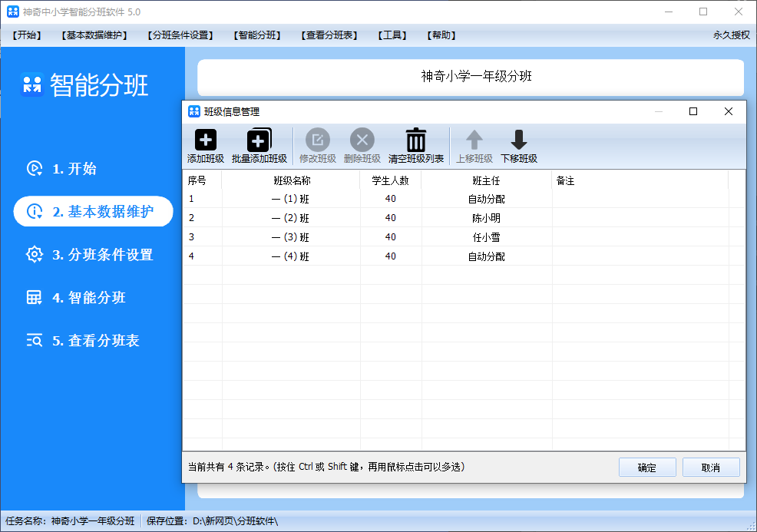The image size is (757, 532).
Task: Click the 删除班级 delete class icon
Action: click(x=362, y=140)
